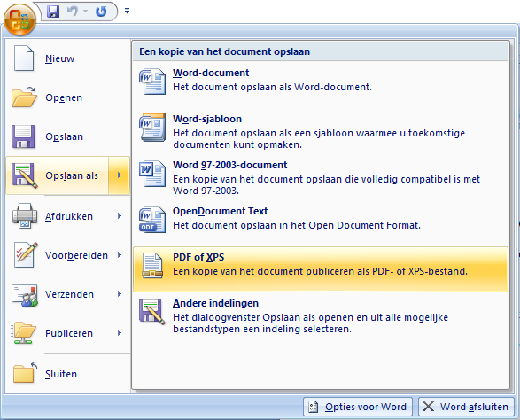
Task: Select the Nieuw menu item
Action: pyautogui.click(x=67, y=58)
